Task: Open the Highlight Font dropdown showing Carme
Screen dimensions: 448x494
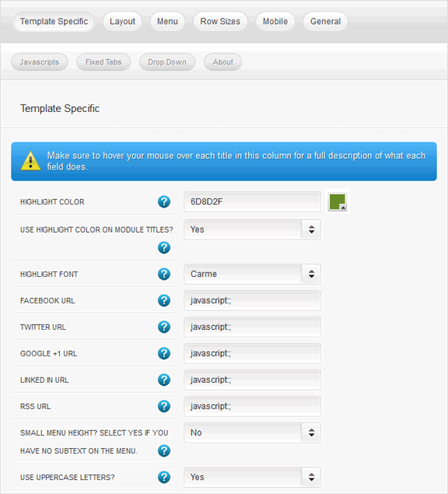Action: click(252, 274)
